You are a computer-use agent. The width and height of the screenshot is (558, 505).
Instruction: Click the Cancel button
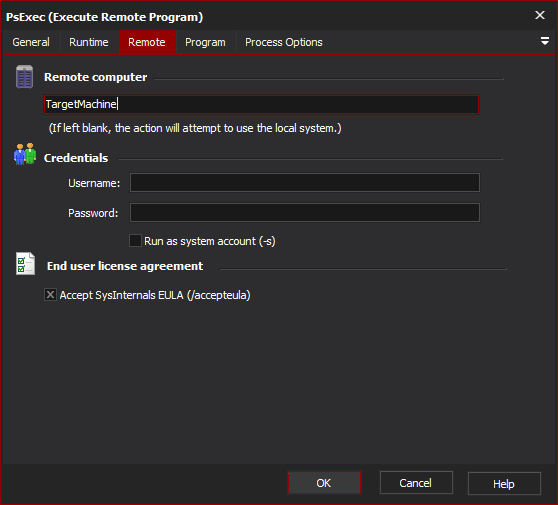point(416,483)
